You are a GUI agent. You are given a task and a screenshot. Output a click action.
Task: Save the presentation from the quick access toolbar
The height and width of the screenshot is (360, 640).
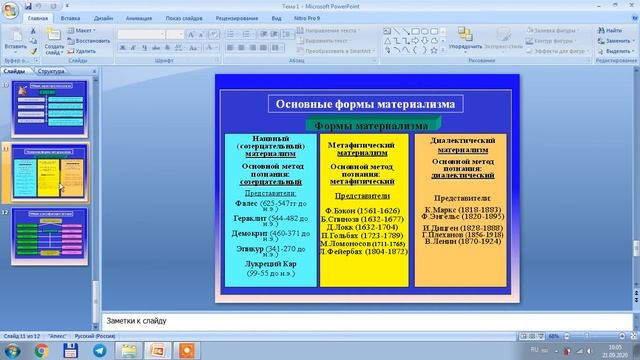(x=28, y=6)
